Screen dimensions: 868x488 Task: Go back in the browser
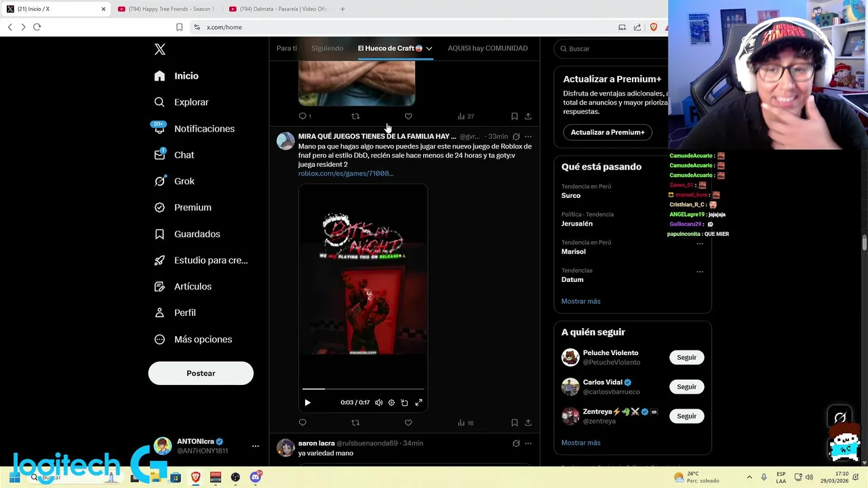tap(9, 27)
